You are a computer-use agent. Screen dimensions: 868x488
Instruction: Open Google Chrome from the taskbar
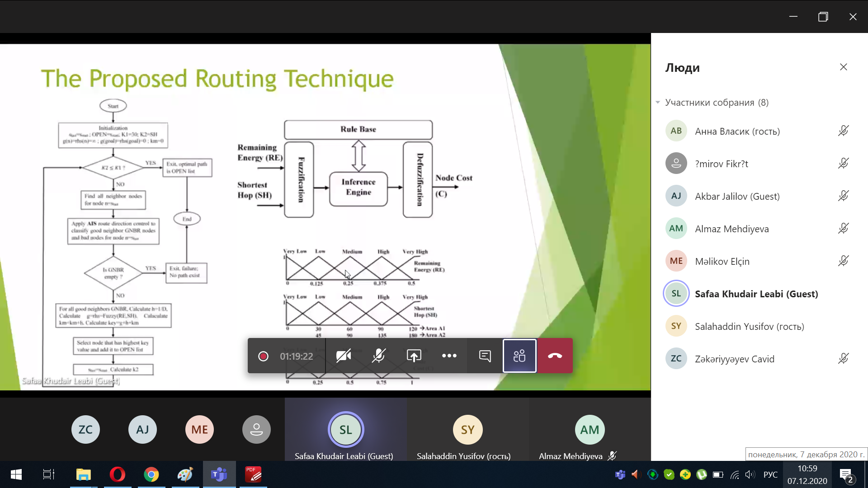point(151,474)
